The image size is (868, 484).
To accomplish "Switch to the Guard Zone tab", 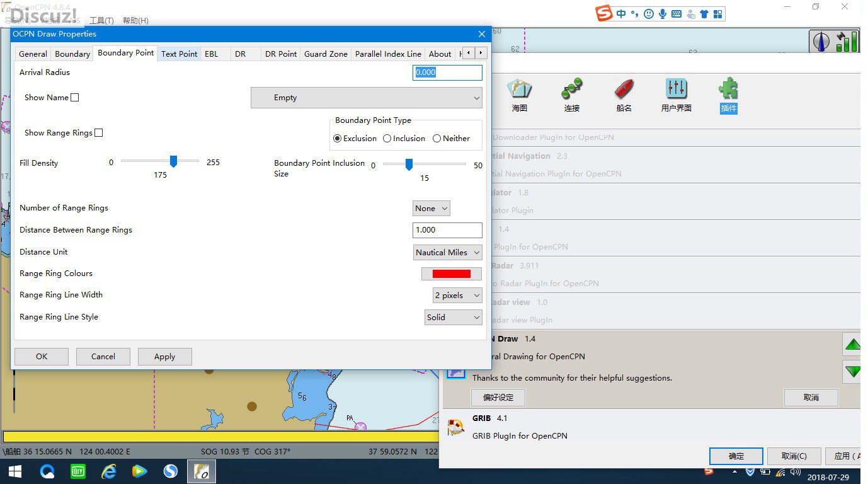I will click(326, 54).
